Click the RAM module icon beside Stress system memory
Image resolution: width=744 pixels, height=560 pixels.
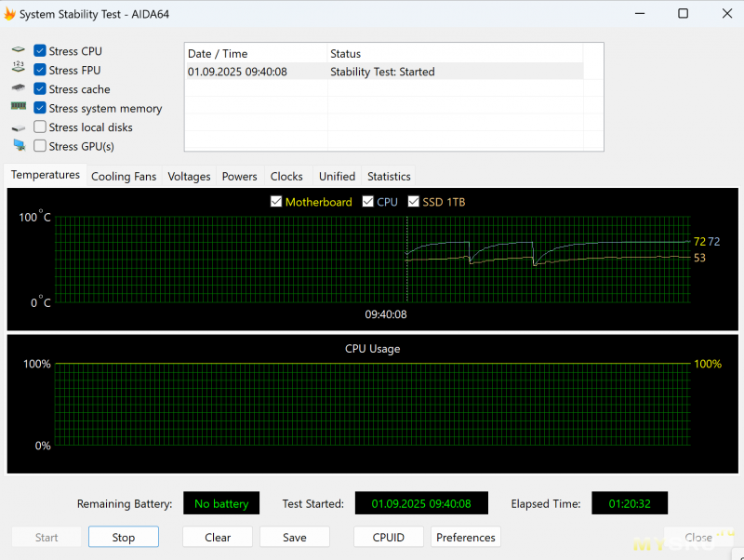pos(18,106)
